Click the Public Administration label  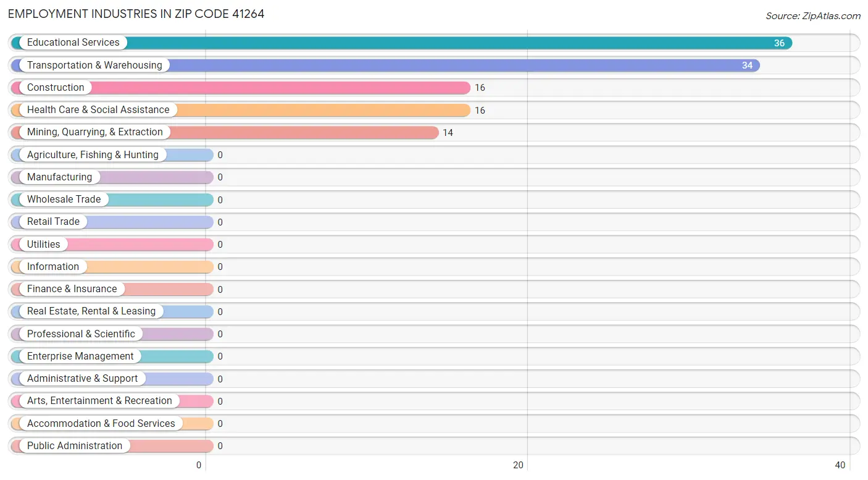pyautogui.click(x=75, y=446)
